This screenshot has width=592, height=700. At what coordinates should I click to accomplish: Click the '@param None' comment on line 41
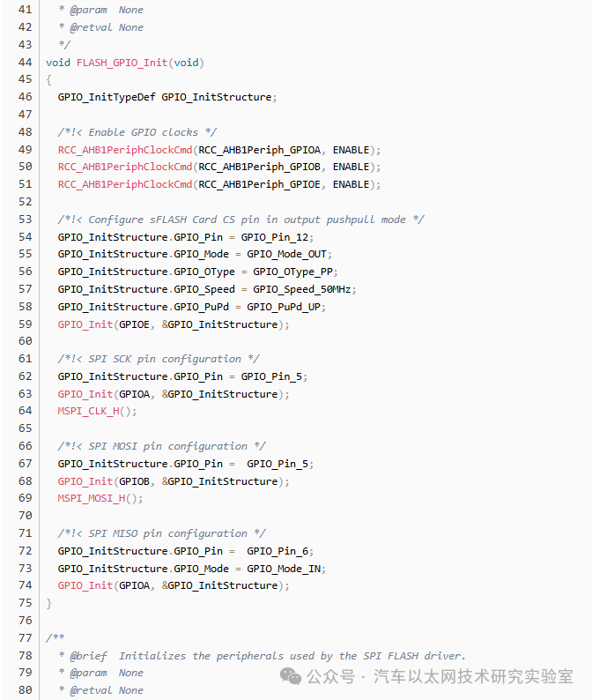101,10
